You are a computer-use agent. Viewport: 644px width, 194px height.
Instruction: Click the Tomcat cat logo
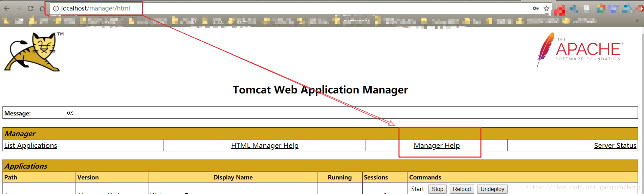pos(34,51)
